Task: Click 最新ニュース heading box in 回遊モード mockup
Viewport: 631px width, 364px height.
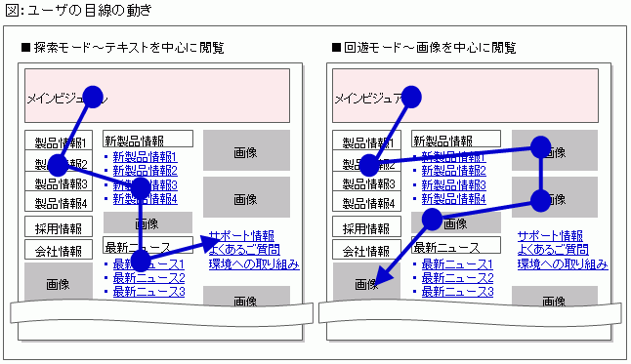Action: (x=456, y=245)
